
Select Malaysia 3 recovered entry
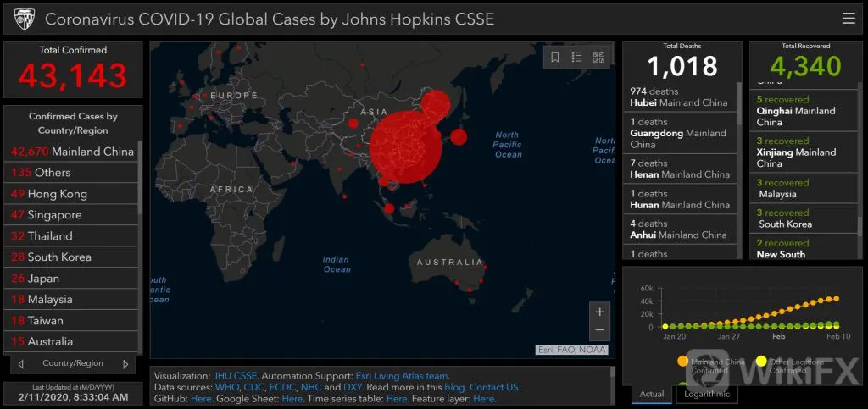coord(804,189)
